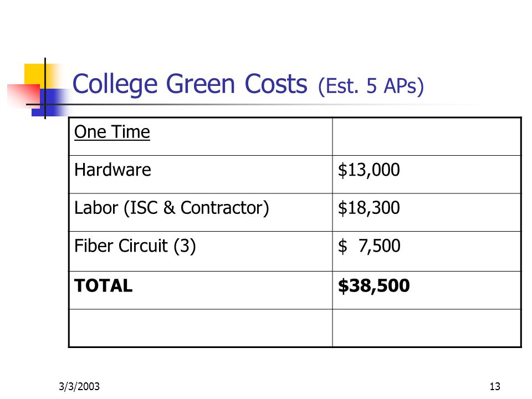Image resolution: width=532 pixels, height=399 pixels.
Task: Click the yellow square in the slide logo
Action: pos(34,74)
